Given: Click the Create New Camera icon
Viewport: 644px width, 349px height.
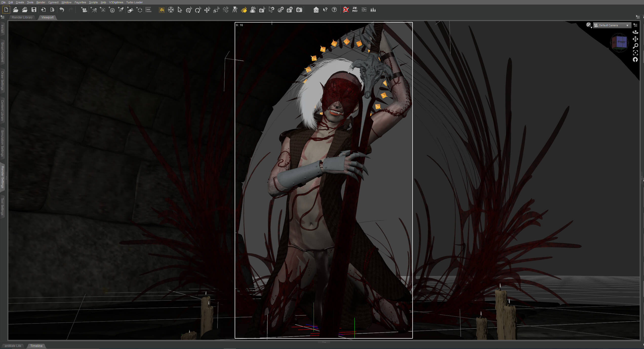Looking at the screenshot, I should (x=84, y=10).
